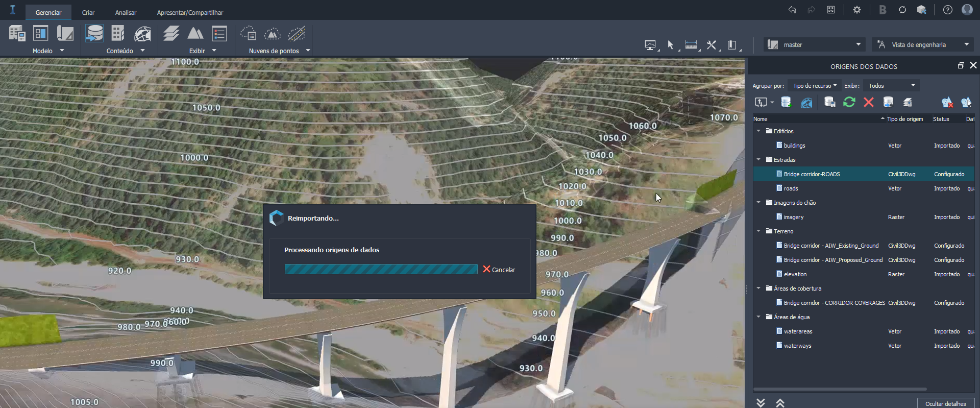Collapse the Áreas de água folder
Image resolution: width=980 pixels, height=408 pixels.
[x=758, y=317]
